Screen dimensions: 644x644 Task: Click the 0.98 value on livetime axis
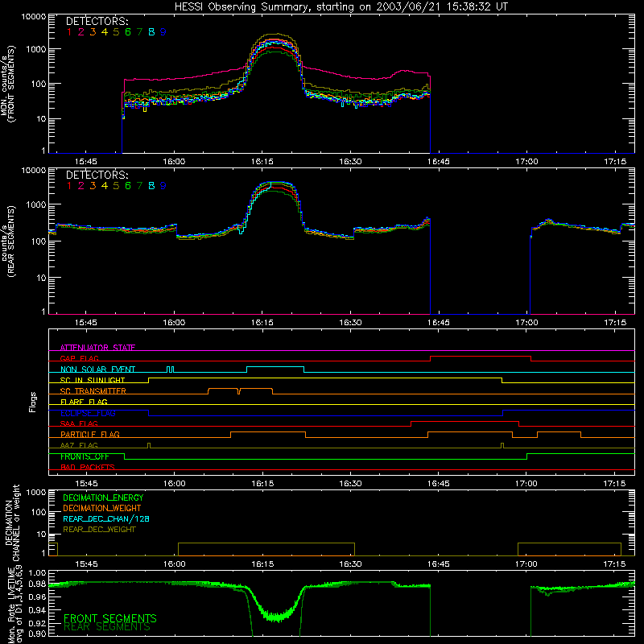click(38, 584)
